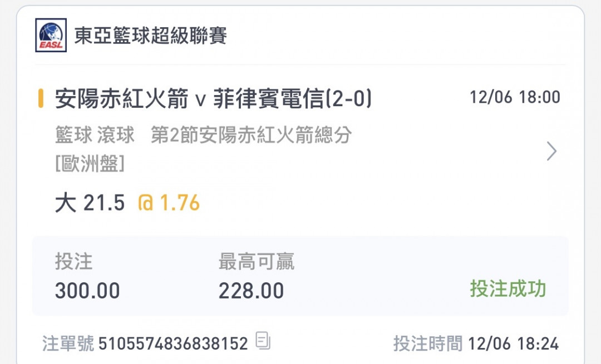Click the 注單號 label text
Screen dimensions: 601x364
point(68,343)
